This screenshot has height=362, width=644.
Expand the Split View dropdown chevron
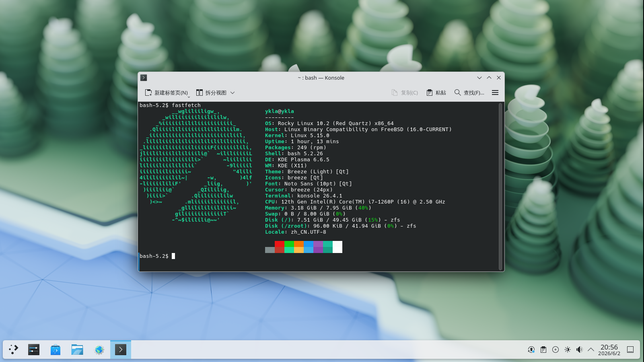232,93
